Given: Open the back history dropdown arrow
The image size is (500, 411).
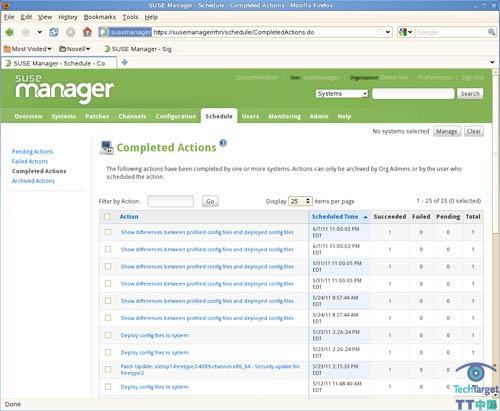Looking at the screenshot, I should [40, 32].
